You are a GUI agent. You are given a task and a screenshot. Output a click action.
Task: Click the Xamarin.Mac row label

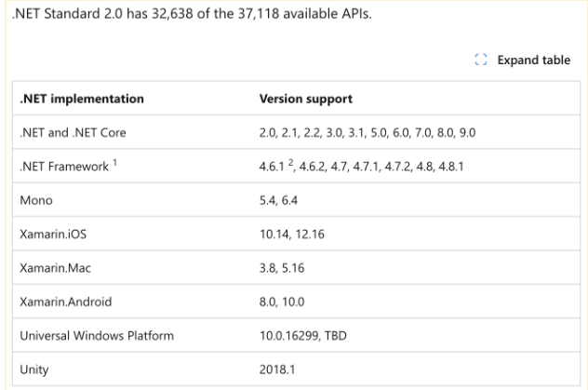55,268
